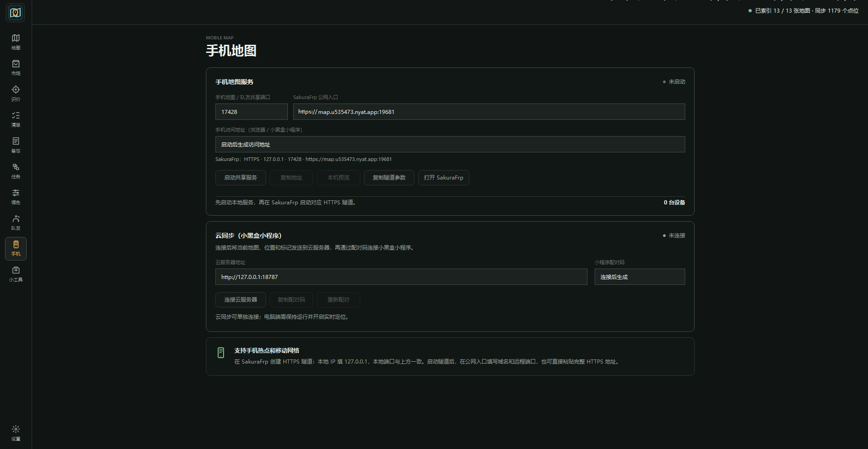Click the SakuraFrp HTTPS tunnel summary line
Viewport: 868px width, 449px height.
tap(304, 159)
